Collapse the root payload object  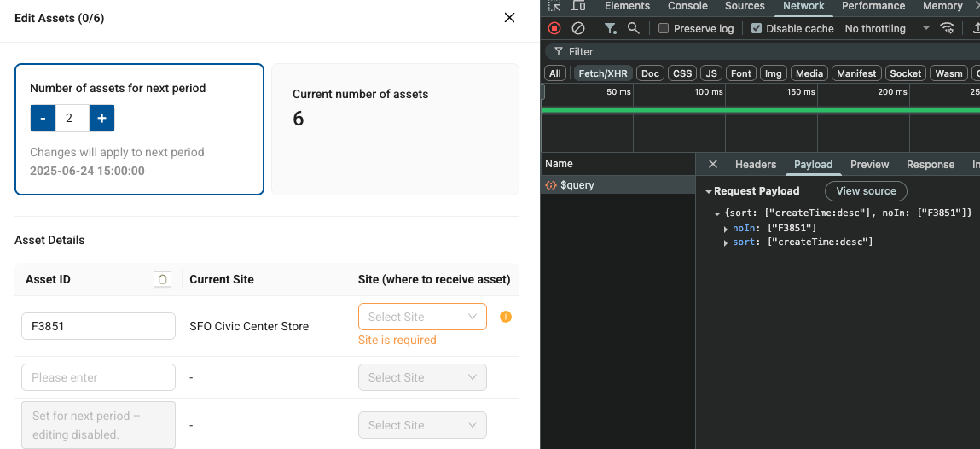717,214
